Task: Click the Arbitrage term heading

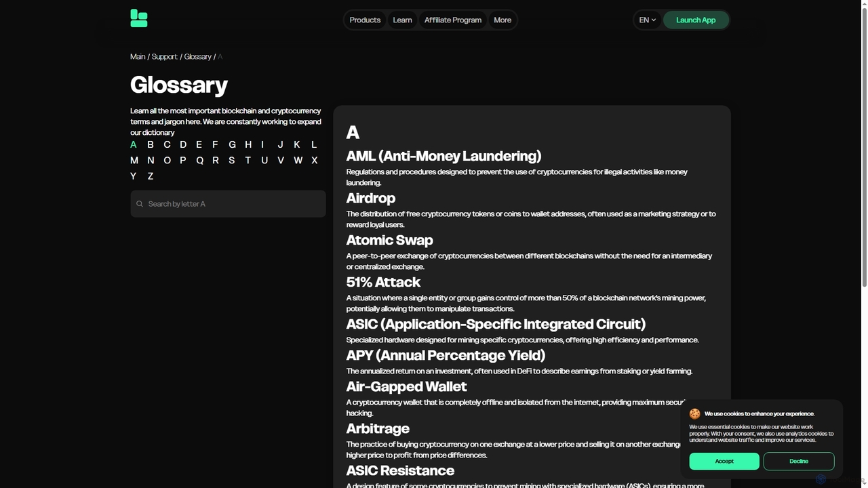Action: [x=378, y=429]
